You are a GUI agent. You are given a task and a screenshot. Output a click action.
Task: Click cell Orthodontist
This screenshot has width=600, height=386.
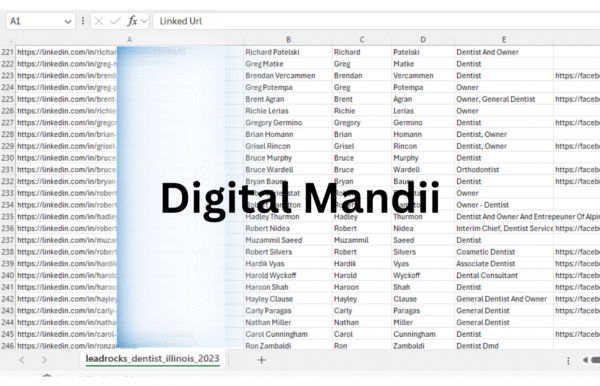click(x=504, y=169)
